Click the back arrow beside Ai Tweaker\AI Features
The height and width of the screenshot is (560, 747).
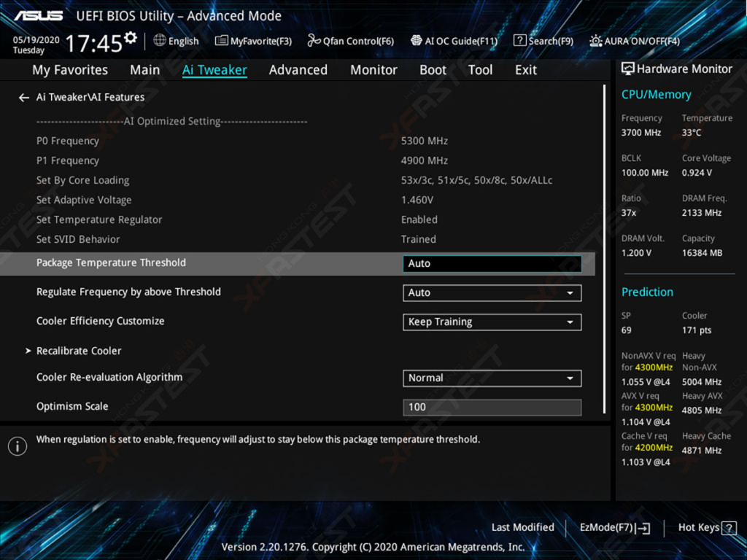pos(24,98)
